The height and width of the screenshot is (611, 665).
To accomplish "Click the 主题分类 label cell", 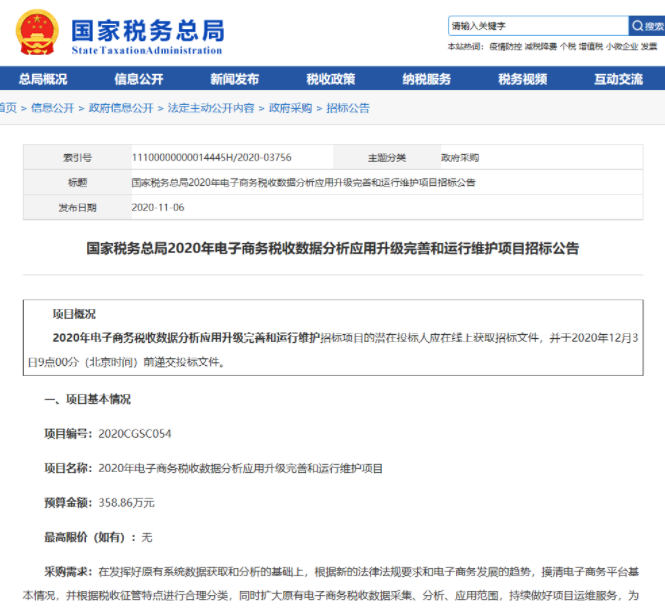I will click(387, 158).
